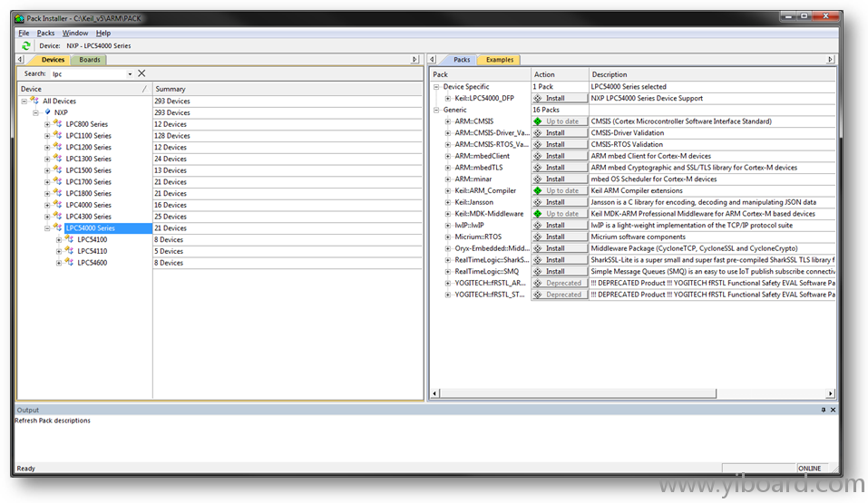Click the LPC1500 Series device icon
This screenshot has height=503, width=868.
tap(58, 170)
